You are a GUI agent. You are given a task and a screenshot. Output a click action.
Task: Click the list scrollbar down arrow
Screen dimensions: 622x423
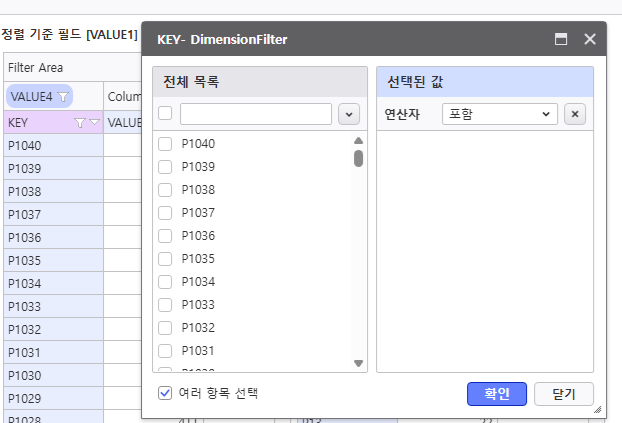pos(358,363)
